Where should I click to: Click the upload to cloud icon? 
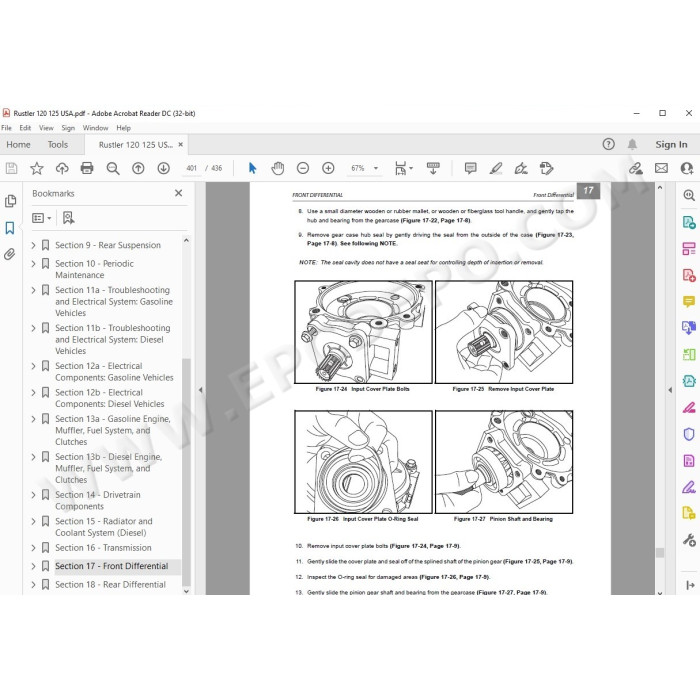pyautogui.click(x=62, y=168)
